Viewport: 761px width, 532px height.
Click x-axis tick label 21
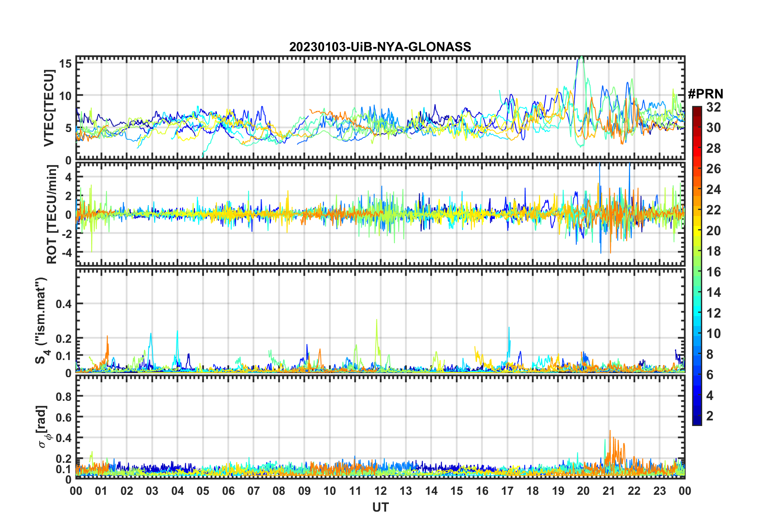point(609,491)
